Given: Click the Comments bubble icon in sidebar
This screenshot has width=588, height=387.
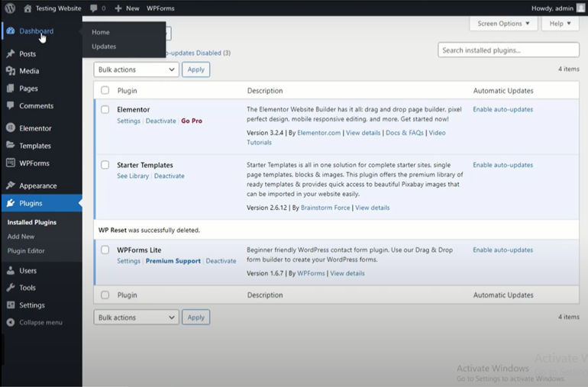Looking at the screenshot, I should [x=11, y=105].
